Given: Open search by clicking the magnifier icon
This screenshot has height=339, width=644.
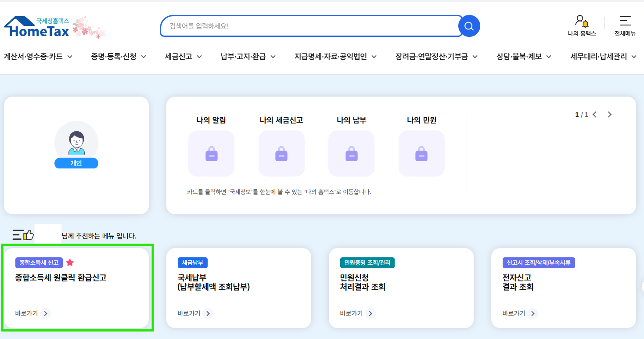Looking at the screenshot, I should coord(468,26).
